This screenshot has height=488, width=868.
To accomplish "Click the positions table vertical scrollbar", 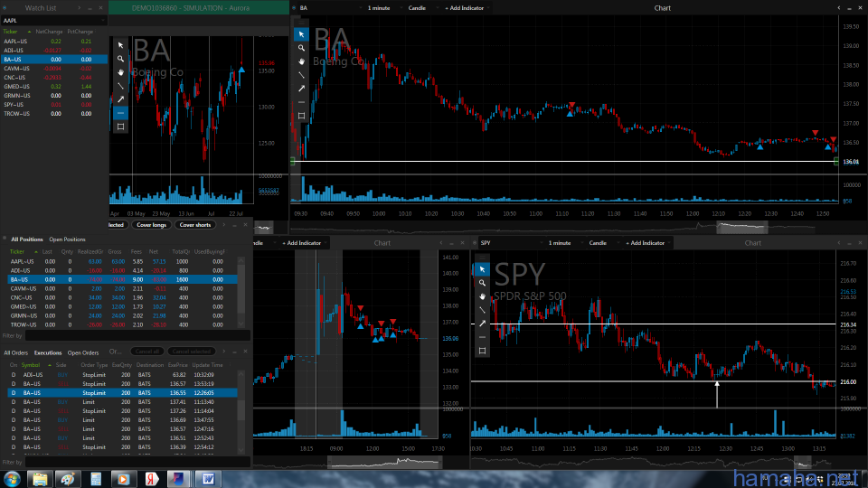I will click(x=241, y=292).
